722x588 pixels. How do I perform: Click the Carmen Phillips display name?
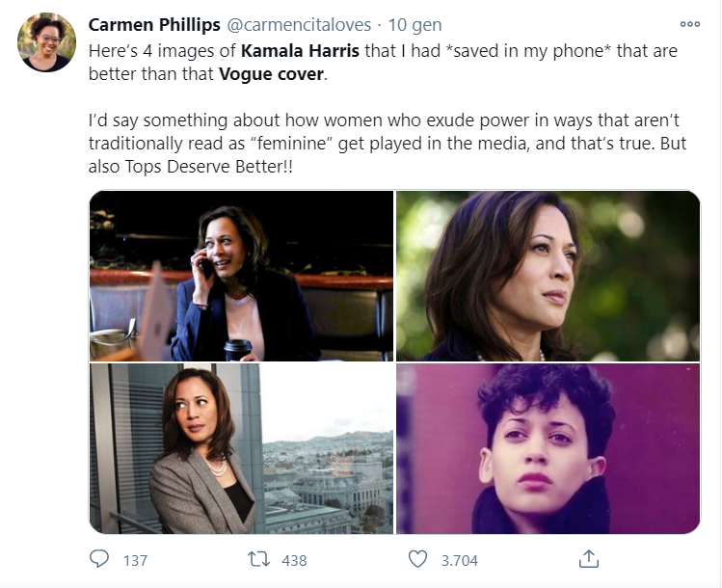tap(141, 24)
